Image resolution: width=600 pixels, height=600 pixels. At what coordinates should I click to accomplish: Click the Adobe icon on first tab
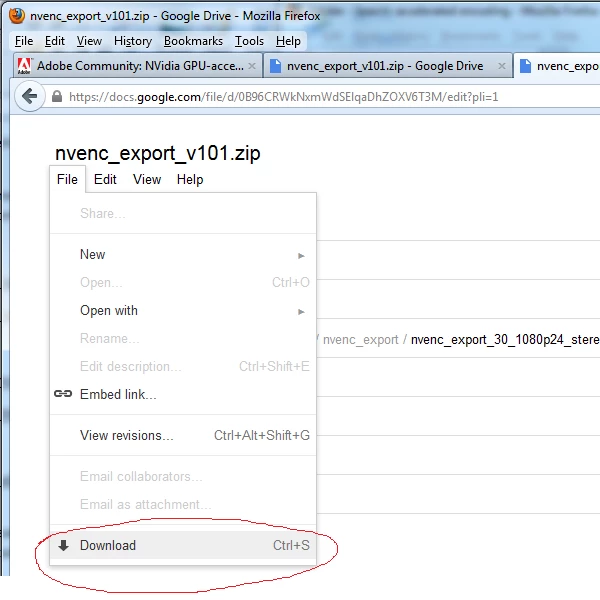coord(24,66)
